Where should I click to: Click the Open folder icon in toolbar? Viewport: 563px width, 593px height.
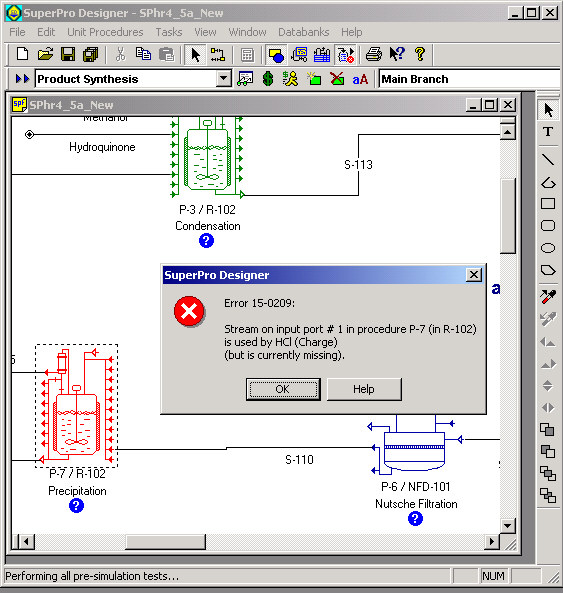[x=45, y=54]
